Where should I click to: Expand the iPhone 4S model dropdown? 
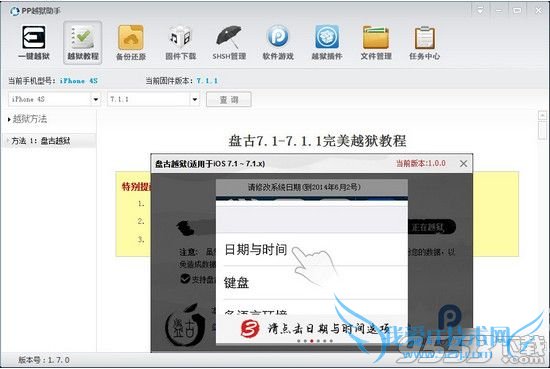tap(95, 99)
